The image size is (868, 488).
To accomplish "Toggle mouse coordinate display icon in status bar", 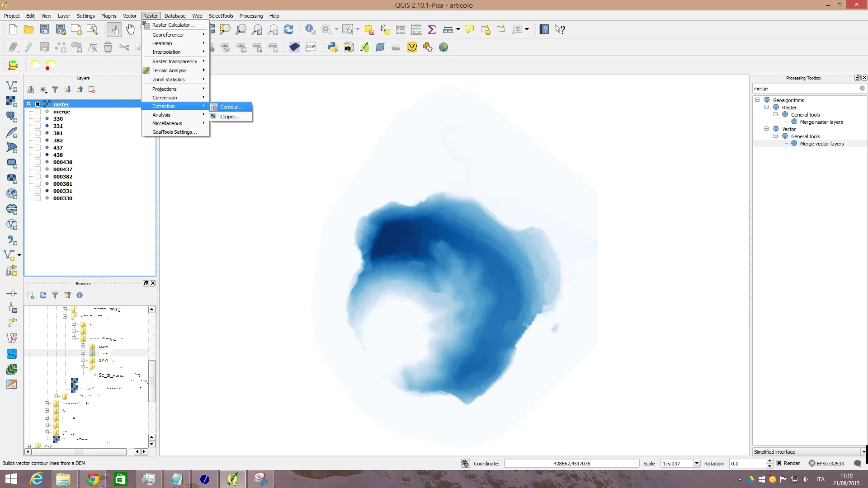I will tap(466, 463).
